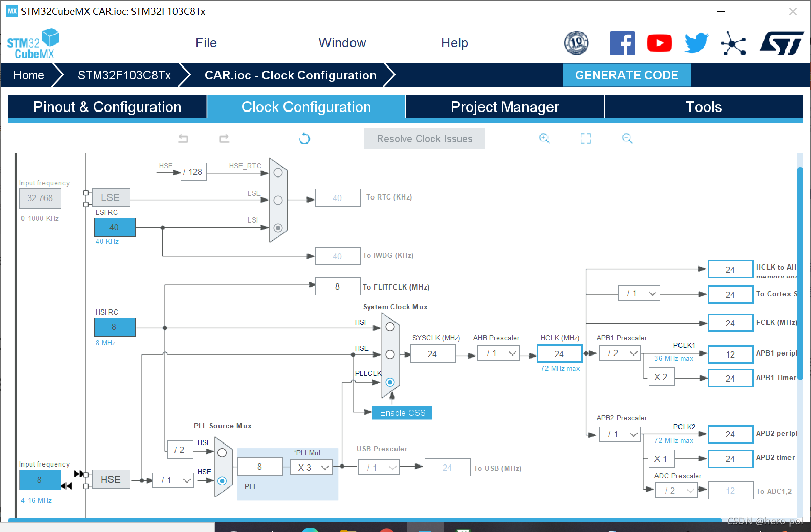
Task: Click the 10-year anniversary badge icon
Action: [x=577, y=43]
